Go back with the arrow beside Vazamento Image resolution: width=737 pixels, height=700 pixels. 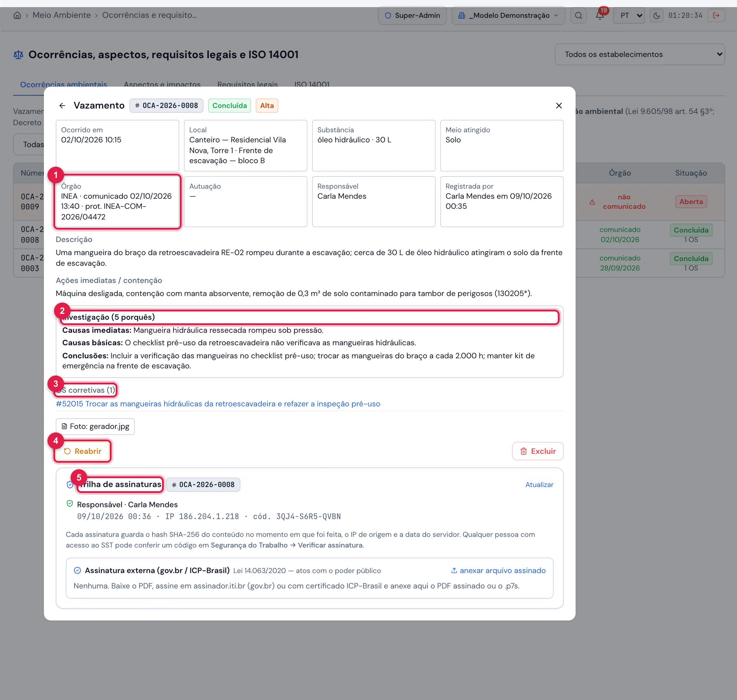pos(62,106)
